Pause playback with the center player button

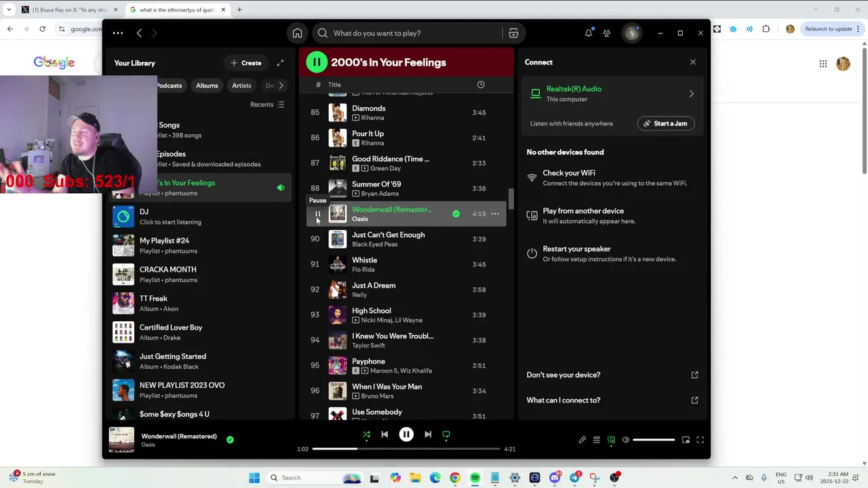[x=406, y=435]
